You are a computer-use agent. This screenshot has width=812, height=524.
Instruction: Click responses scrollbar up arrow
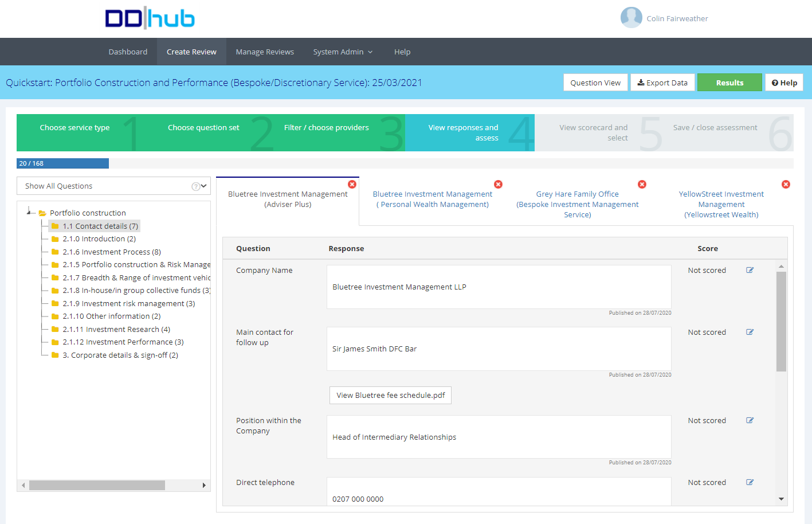click(x=781, y=267)
